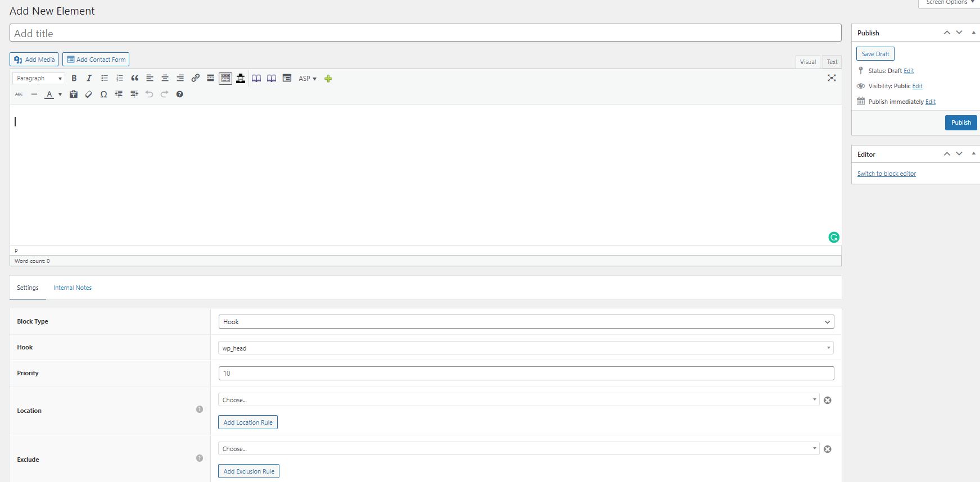This screenshot has width=980, height=482.
Task: Remove the Location rule
Action: tap(828, 400)
